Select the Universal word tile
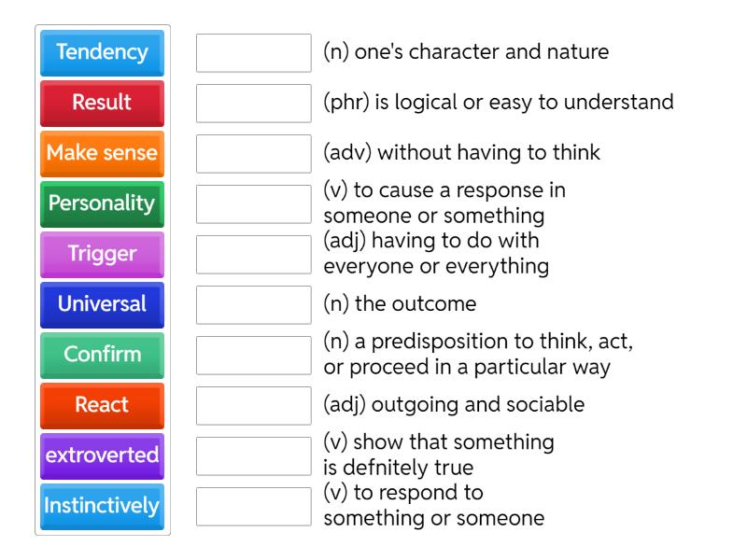The width and height of the screenshot is (747, 560). (101, 305)
